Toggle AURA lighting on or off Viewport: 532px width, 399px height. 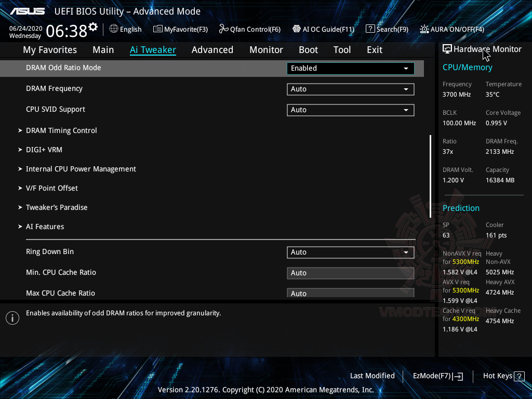451,29
